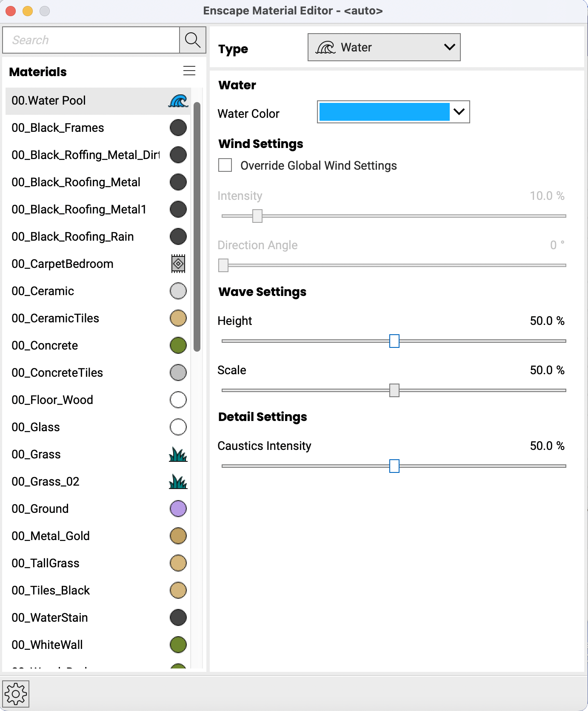The height and width of the screenshot is (711, 588).
Task: Enable Override Global Wind Settings checkbox
Action: pos(225,165)
